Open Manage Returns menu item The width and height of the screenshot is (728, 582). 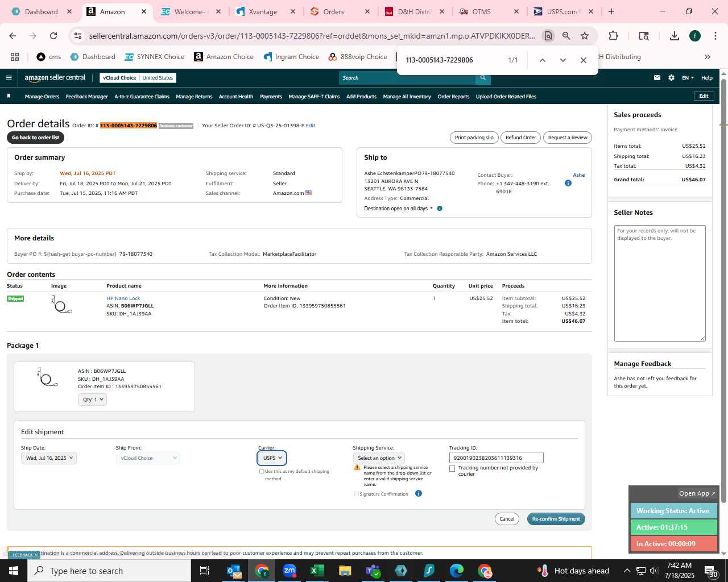click(194, 97)
